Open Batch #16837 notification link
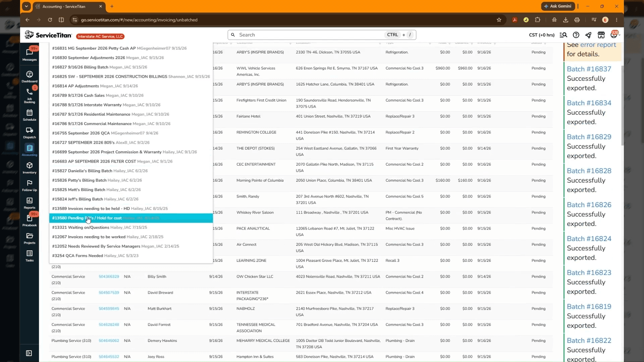This screenshot has width=644, height=362. point(589,69)
